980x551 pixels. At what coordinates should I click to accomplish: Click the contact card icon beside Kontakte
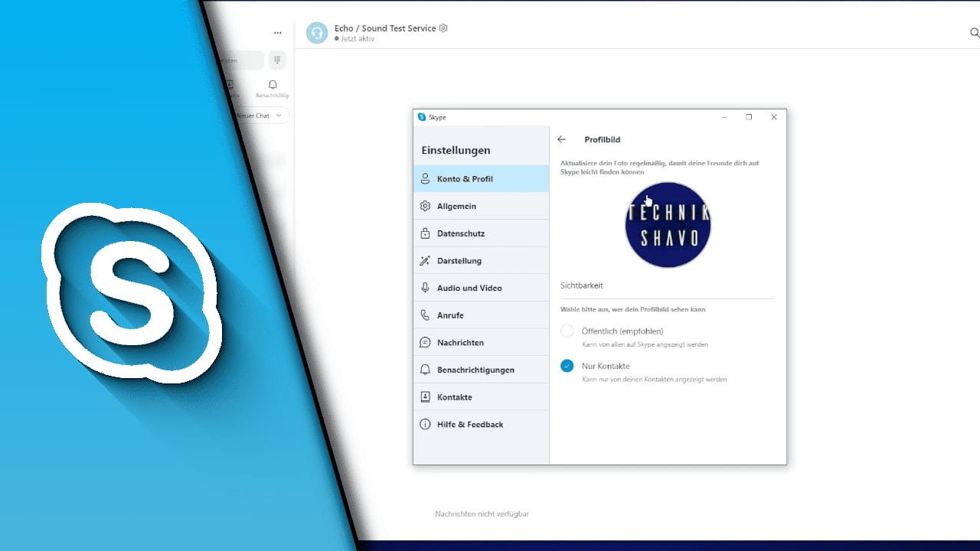[x=425, y=397]
